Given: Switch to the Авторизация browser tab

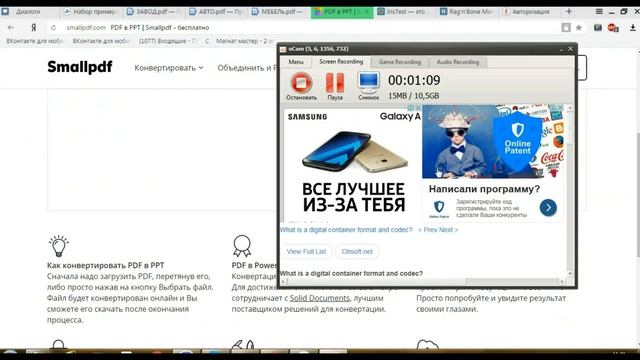Looking at the screenshot, I should (529, 12).
